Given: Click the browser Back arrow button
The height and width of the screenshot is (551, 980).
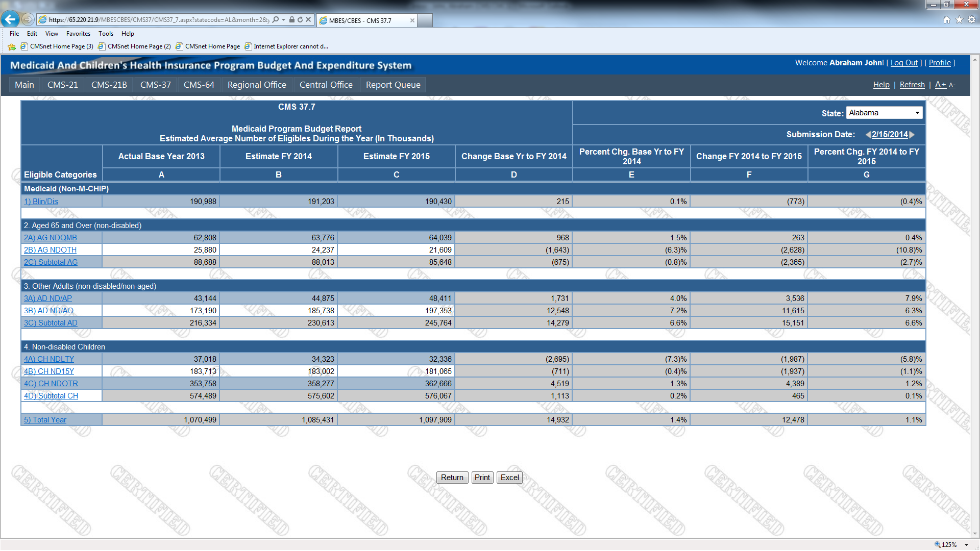Looking at the screenshot, I should pos(10,19).
